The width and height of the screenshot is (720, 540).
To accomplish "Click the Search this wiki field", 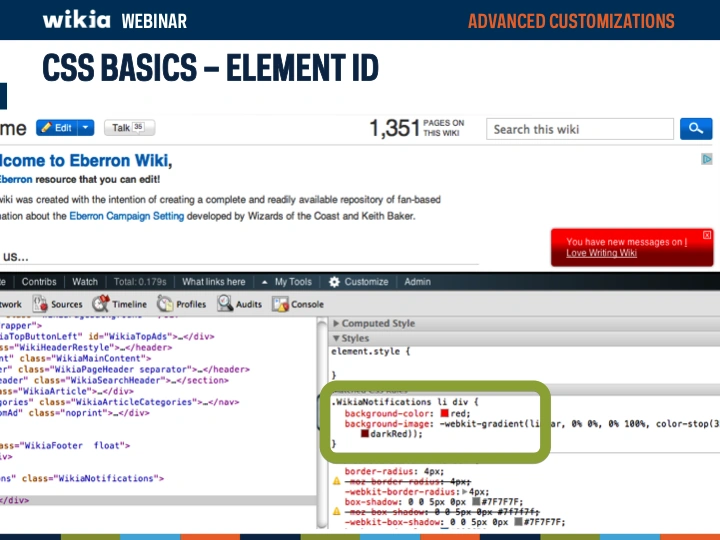I will (x=580, y=129).
